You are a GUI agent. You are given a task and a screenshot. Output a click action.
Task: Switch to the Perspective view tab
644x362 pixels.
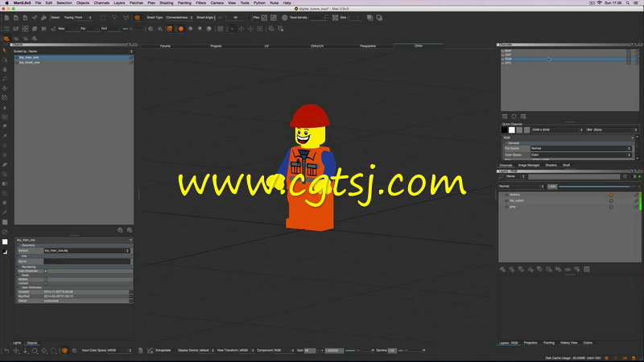pyautogui.click(x=368, y=46)
